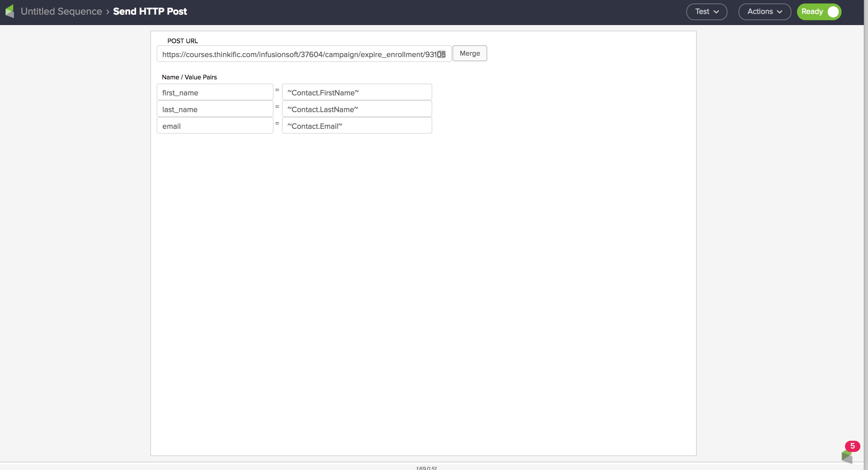The image size is (868, 470).
Task: Click the ~Contact.Email~ value field
Action: tap(357, 126)
